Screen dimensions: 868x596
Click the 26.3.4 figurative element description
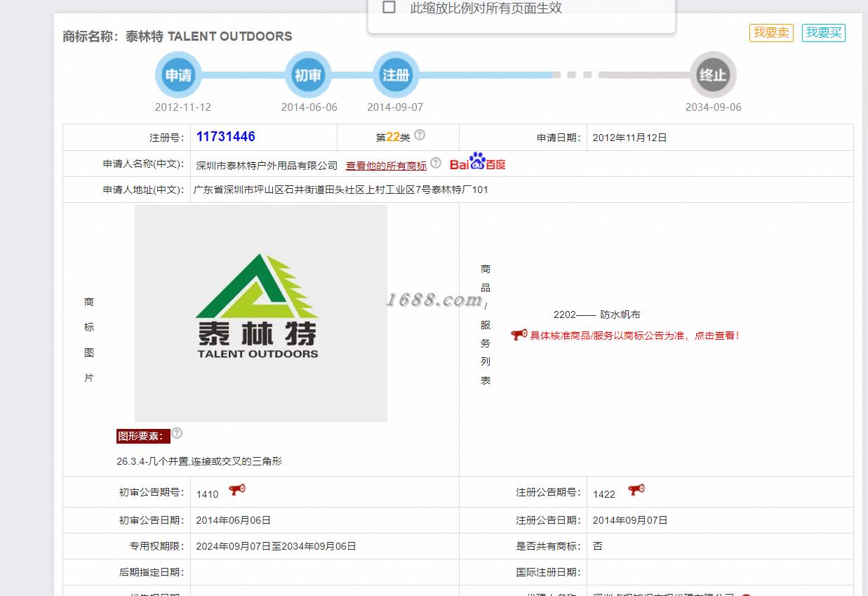[199, 461]
